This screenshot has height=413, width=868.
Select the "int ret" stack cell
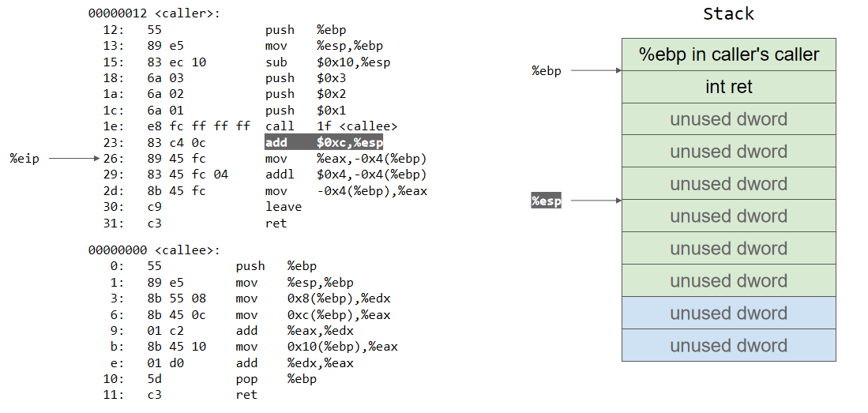(728, 87)
